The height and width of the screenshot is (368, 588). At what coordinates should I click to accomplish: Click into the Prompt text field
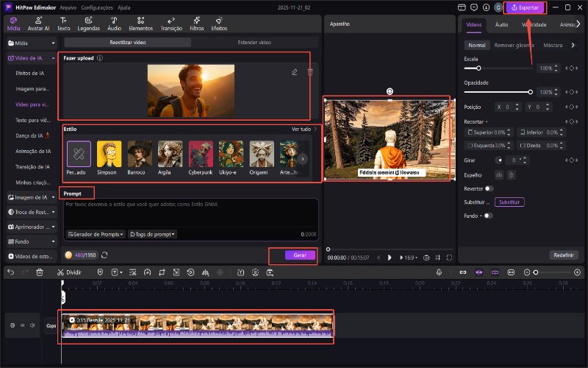pos(191,213)
